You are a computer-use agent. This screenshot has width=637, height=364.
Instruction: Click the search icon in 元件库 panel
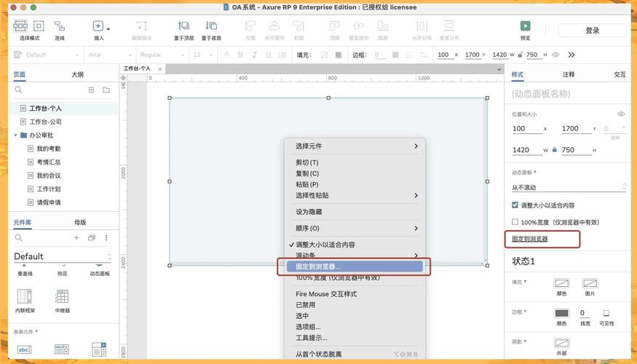pos(18,237)
